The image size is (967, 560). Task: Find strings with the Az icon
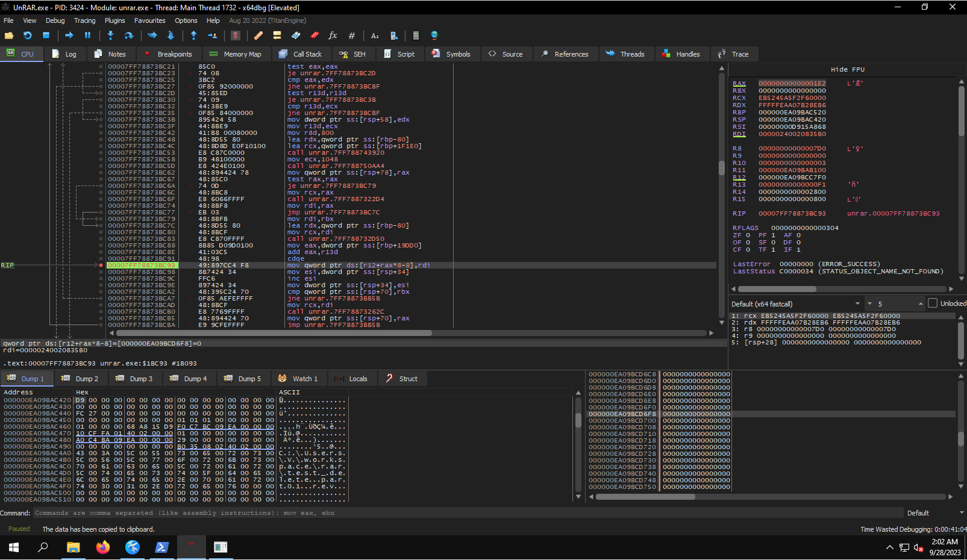375,36
